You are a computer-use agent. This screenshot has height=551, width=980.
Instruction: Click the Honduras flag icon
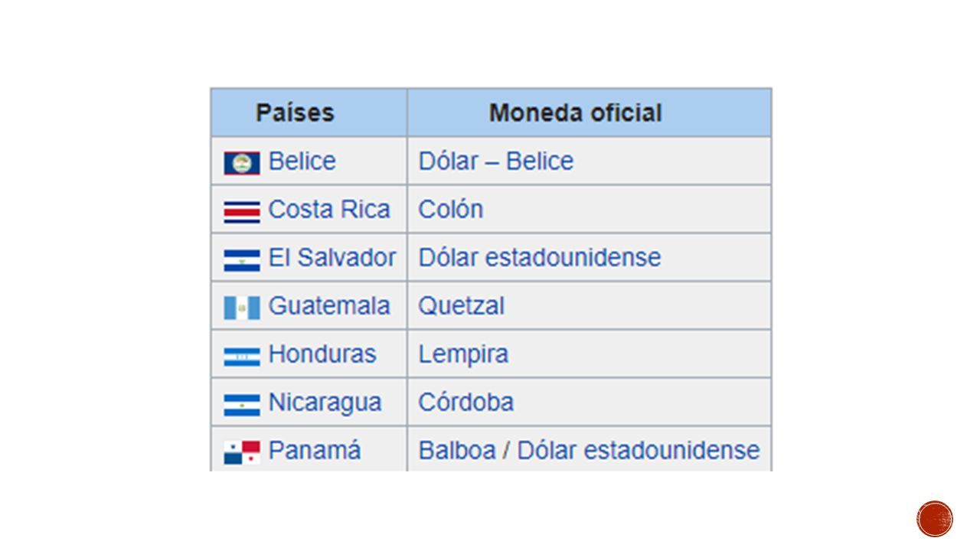coord(242,356)
